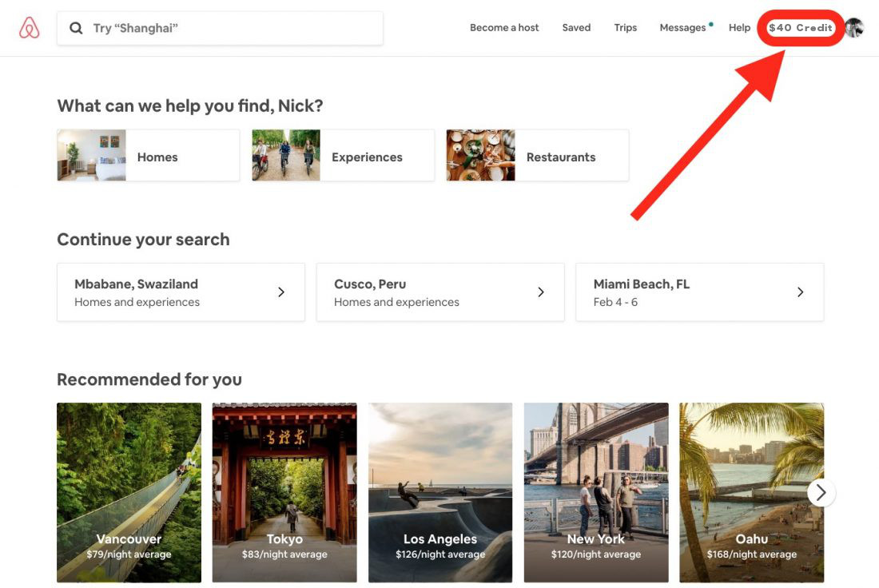This screenshot has height=588, width=879.
Task: Click the 'Continue your search' heading
Action: click(x=144, y=240)
